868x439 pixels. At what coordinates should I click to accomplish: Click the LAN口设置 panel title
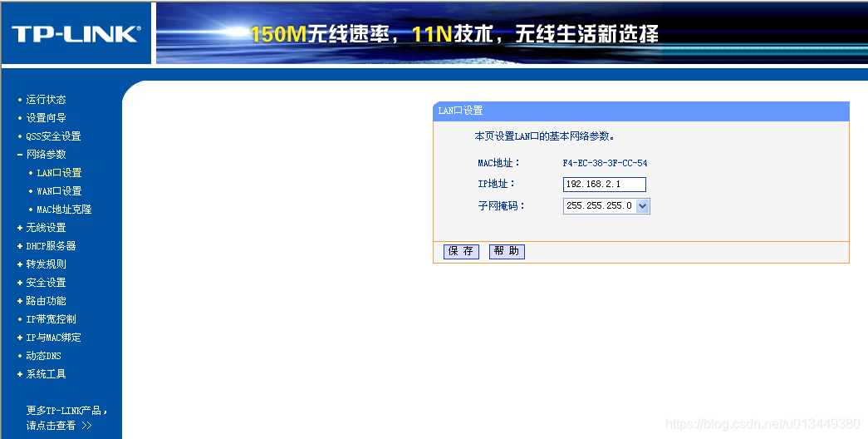click(460, 111)
